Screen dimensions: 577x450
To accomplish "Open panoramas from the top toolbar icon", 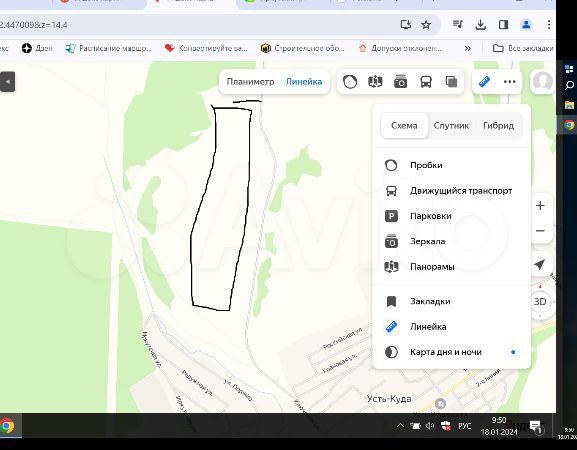I will click(375, 82).
